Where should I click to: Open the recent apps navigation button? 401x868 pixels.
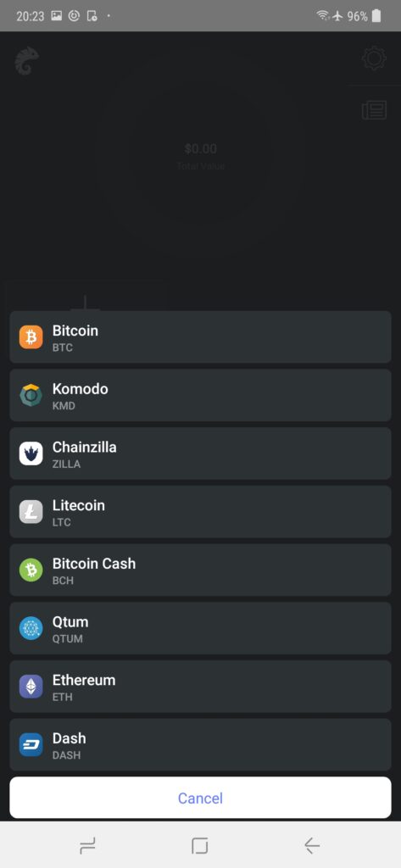point(87,845)
